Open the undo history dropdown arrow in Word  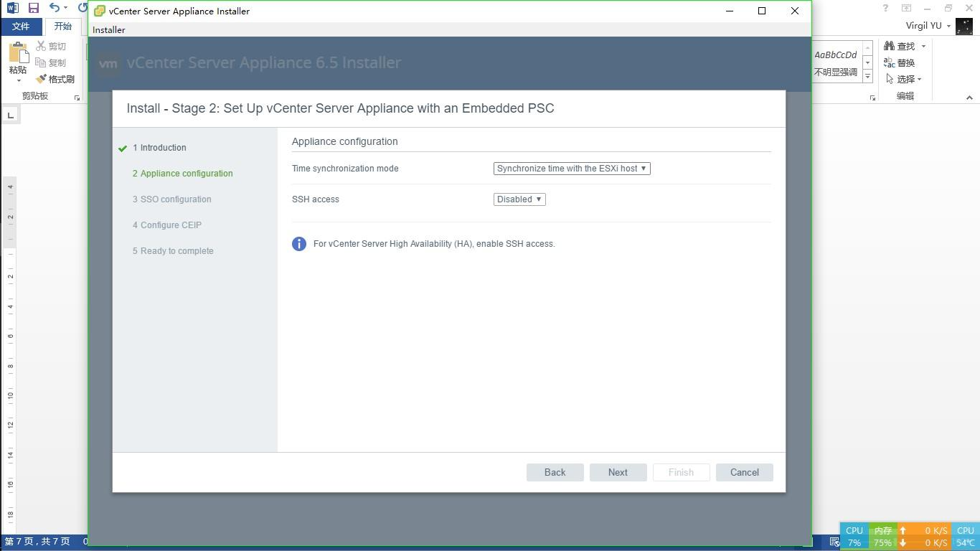tap(65, 8)
